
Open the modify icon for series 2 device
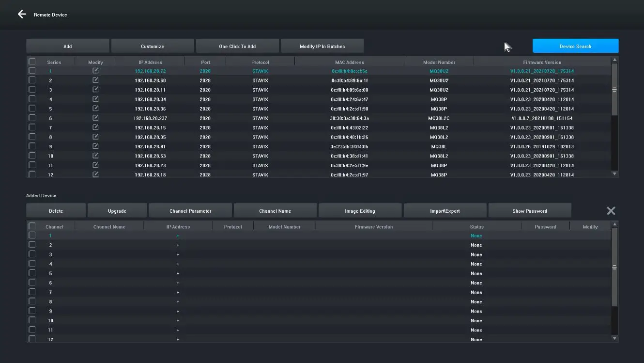95,80
